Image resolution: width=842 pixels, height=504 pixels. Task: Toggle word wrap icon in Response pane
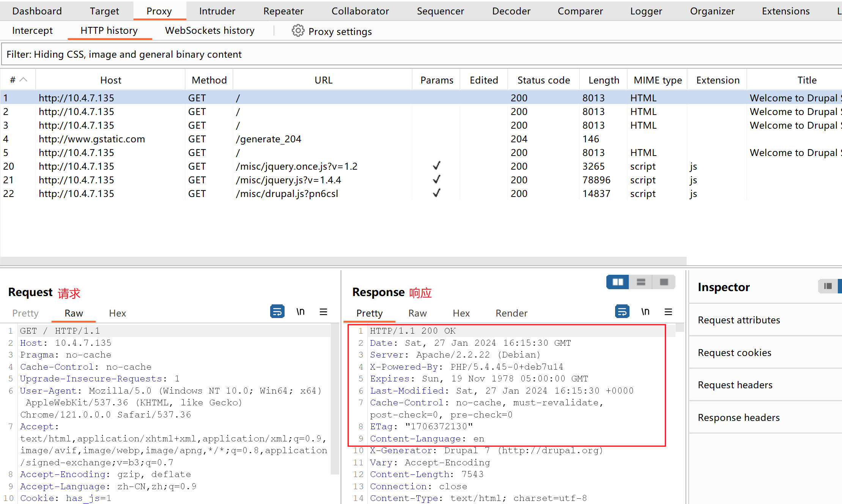pos(622,312)
